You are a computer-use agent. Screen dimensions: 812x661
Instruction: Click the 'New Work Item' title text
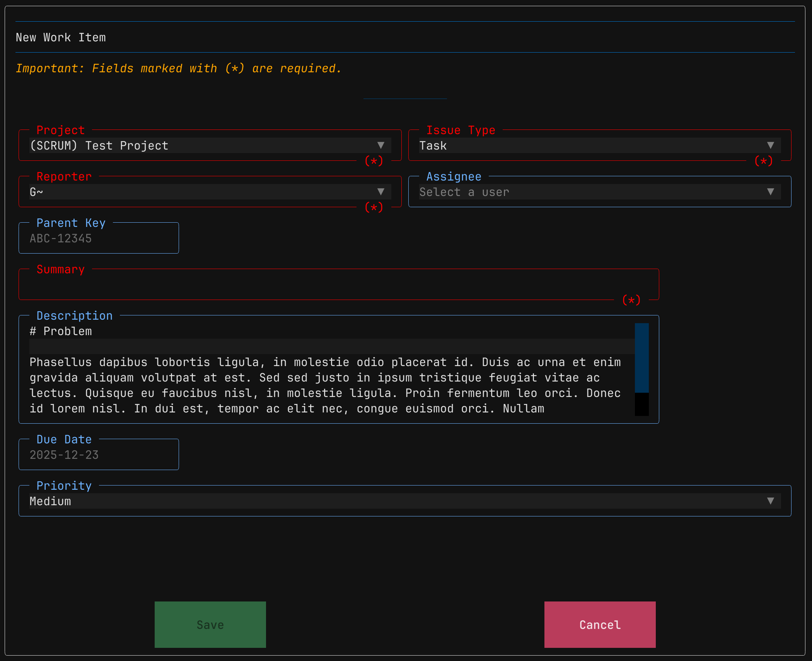(61, 37)
